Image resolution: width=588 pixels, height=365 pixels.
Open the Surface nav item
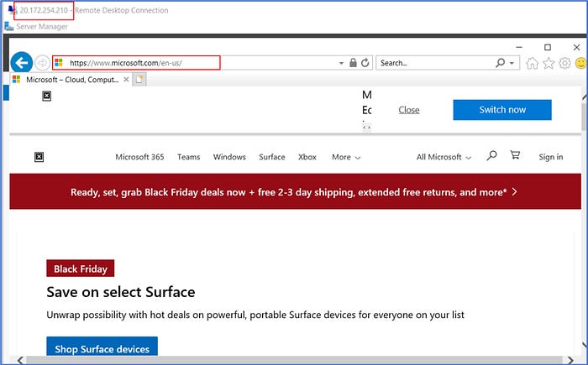click(272, 157)
